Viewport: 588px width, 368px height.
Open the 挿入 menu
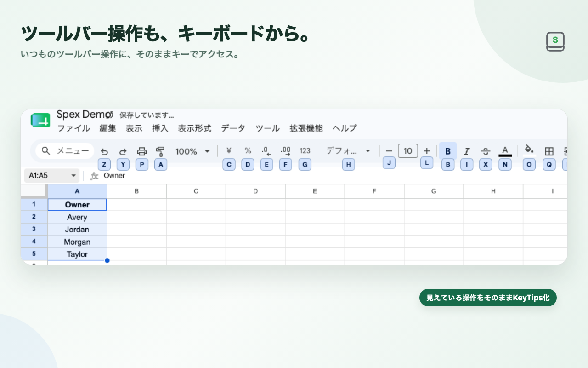pos(160,128)
